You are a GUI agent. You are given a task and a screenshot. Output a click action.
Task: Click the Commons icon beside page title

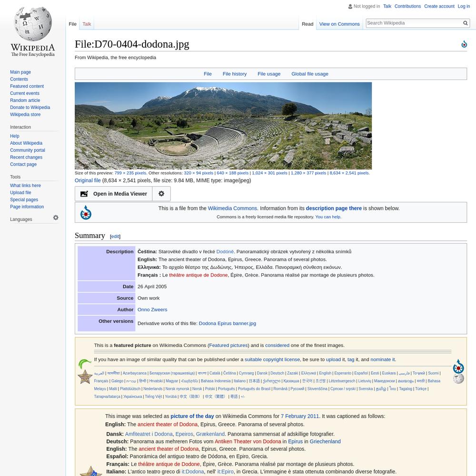click(464, 44)
